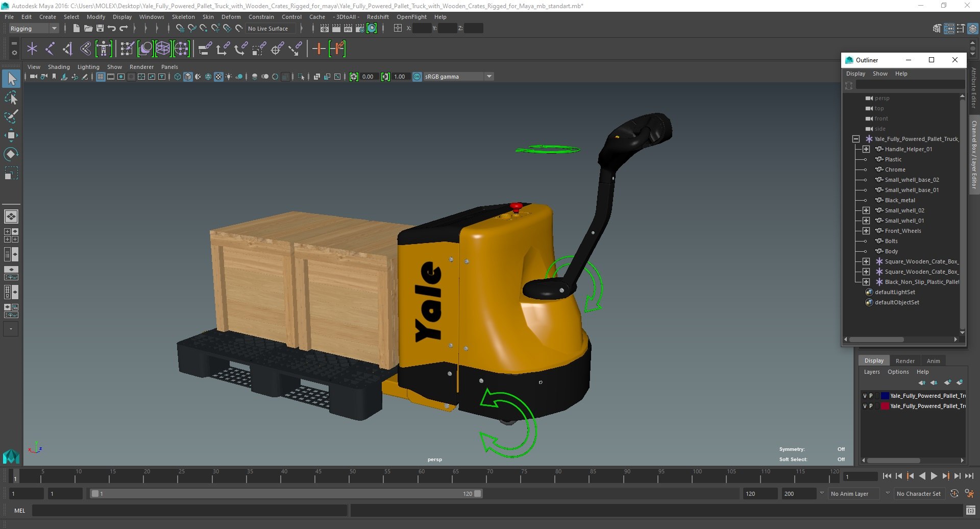Viewport: 980px width, 529px height.
Task: Expand Front_Wheels node in Outliner
Action: click(866, 231)
